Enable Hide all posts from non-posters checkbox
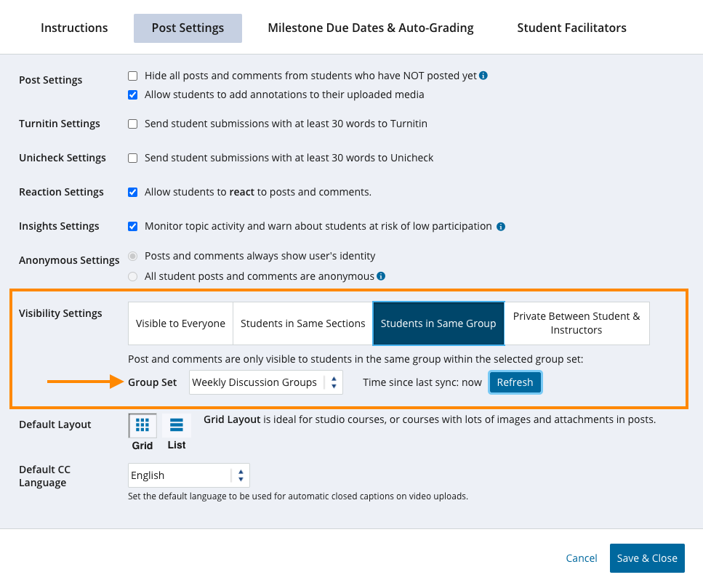The height and width of the screenshot is (588, 703). (132, 76)
